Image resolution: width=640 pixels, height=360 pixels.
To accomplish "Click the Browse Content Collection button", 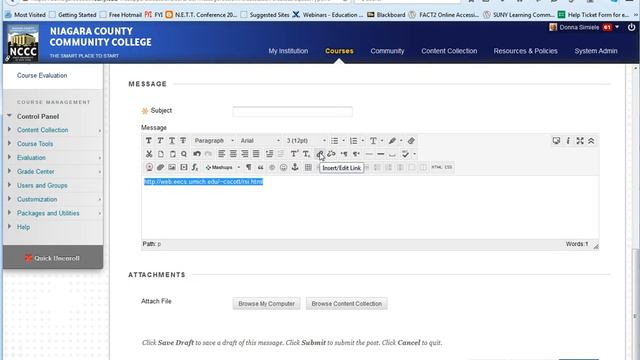I will (347, 304).
